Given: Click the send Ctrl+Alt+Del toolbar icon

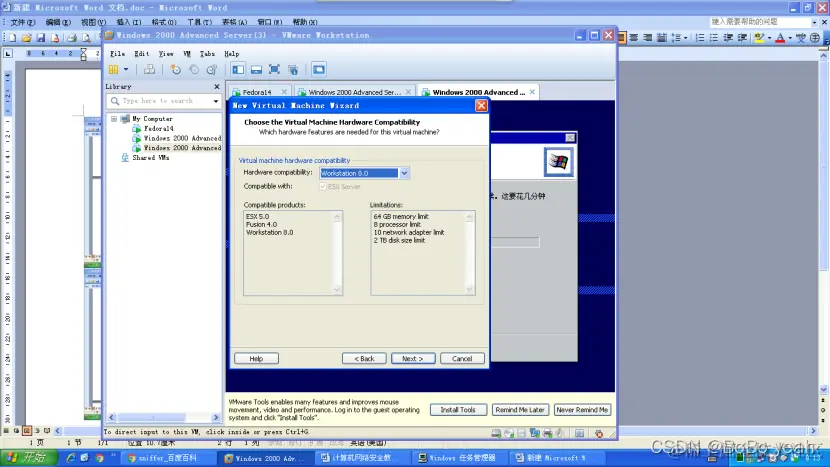Looking at the screenshot, I should click(x=149, y=69).
